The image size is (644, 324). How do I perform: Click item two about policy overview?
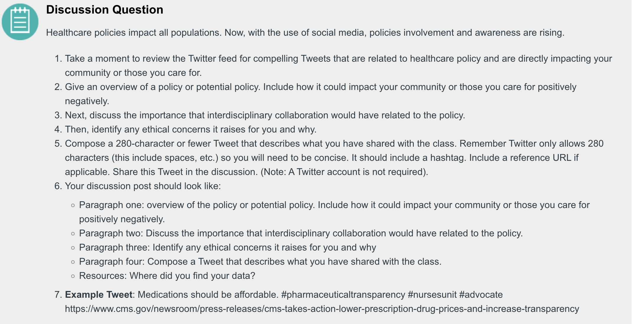pyautogui.click(x=321, y=94)
